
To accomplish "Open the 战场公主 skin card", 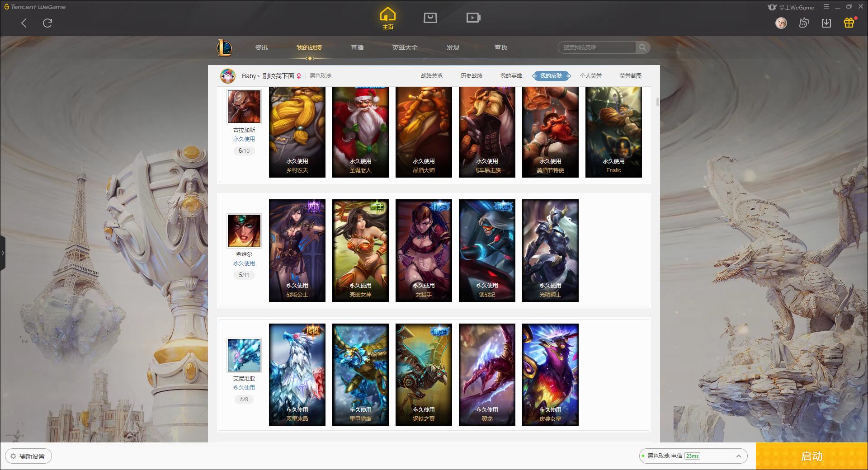I will coord(297,250).
